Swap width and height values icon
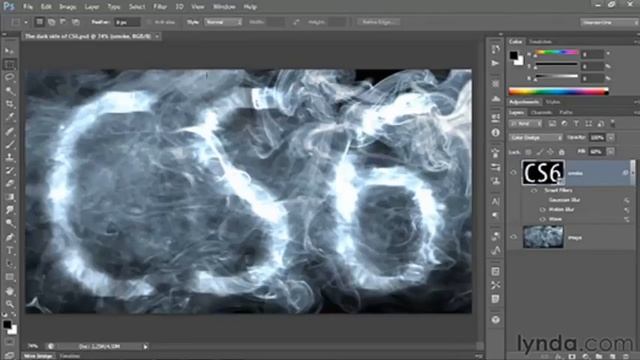The image size is (640, 360). 296,22
